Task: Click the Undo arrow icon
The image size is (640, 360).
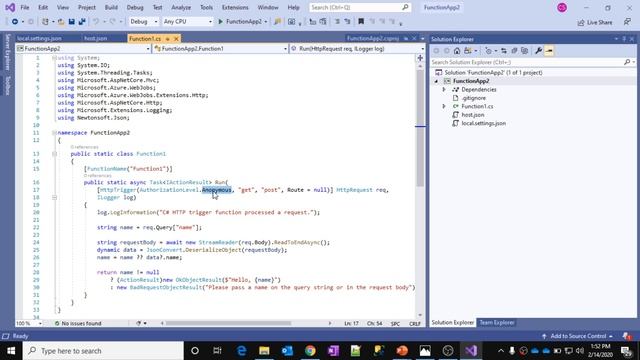Action: (96, 22)
